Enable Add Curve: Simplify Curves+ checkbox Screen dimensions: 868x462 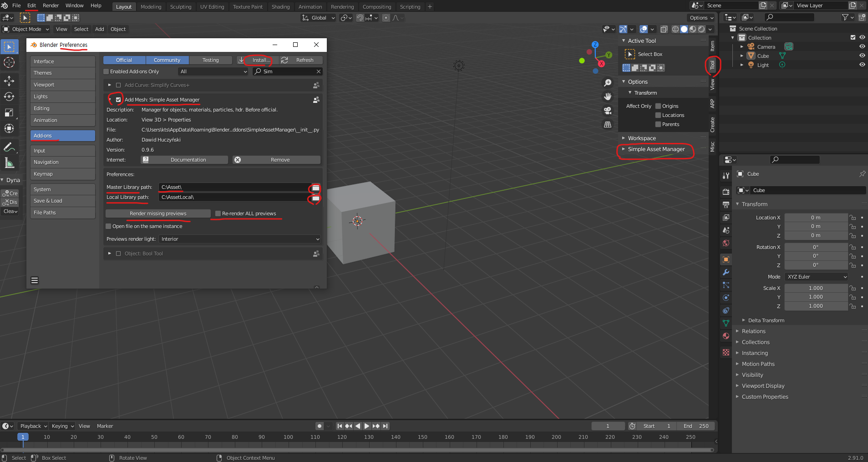click(118, 85)
